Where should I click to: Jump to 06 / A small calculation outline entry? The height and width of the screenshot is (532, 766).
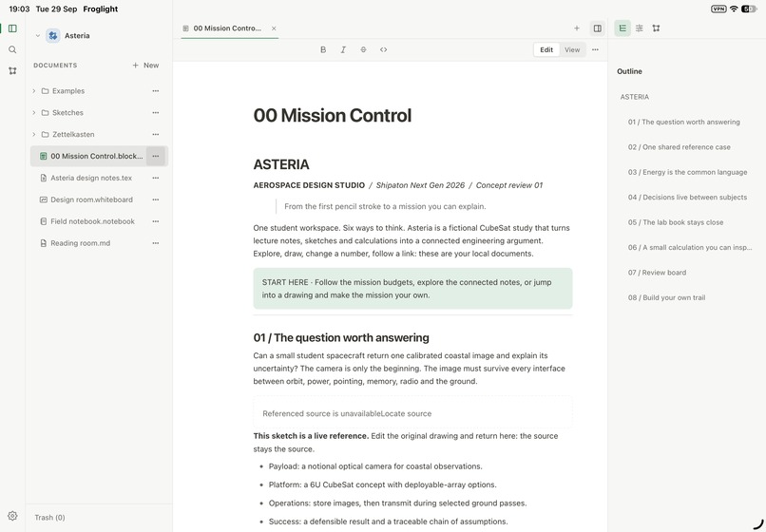[690, 247]
